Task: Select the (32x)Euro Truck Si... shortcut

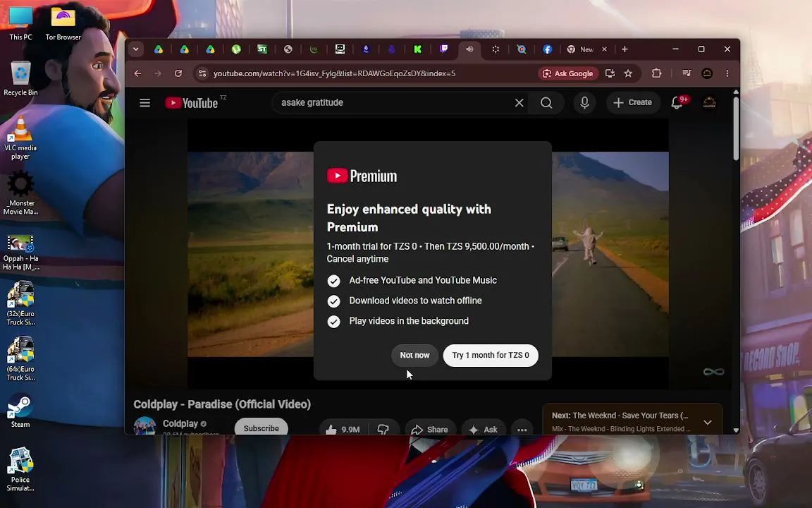Action: 20,304
